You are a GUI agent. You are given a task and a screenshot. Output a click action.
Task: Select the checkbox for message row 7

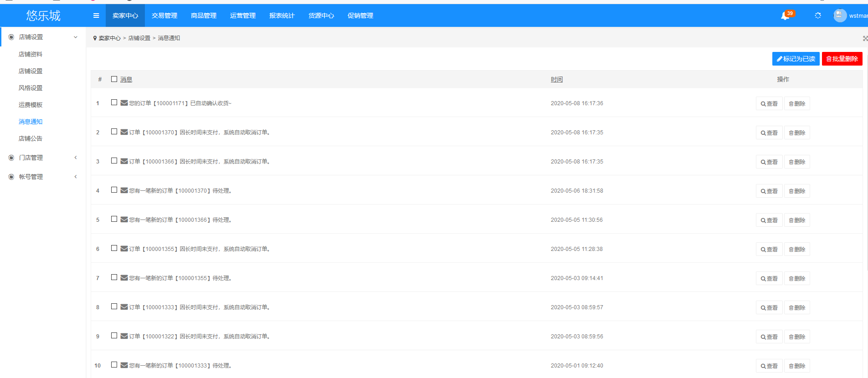(114, 277)
